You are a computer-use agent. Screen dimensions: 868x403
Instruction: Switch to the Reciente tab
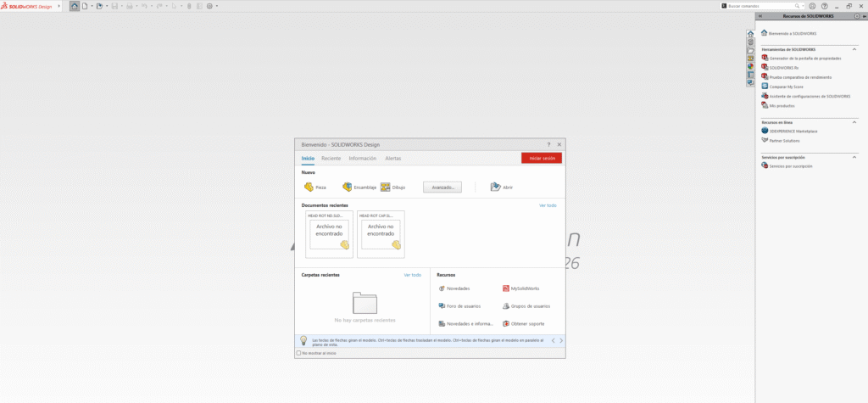point(331,159)
